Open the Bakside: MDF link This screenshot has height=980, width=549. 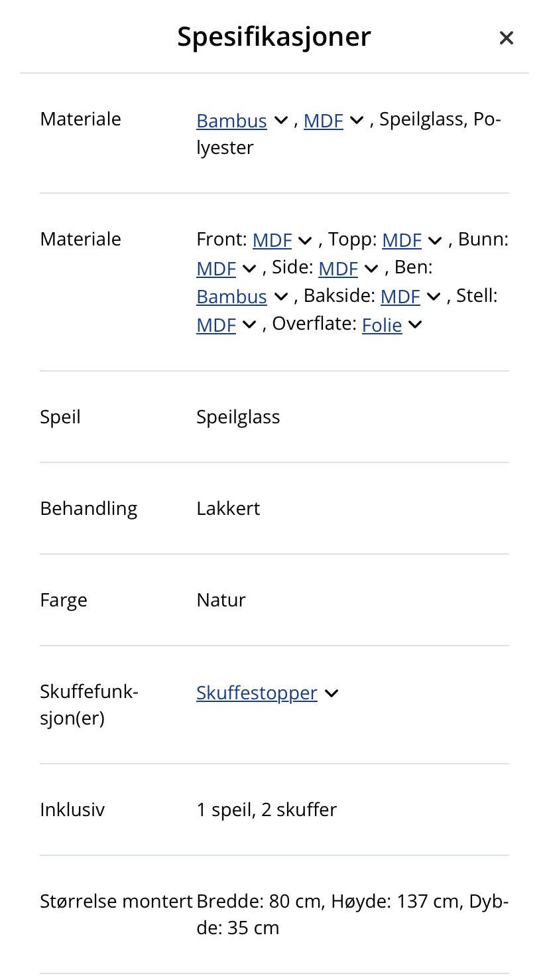coord(400,297)
